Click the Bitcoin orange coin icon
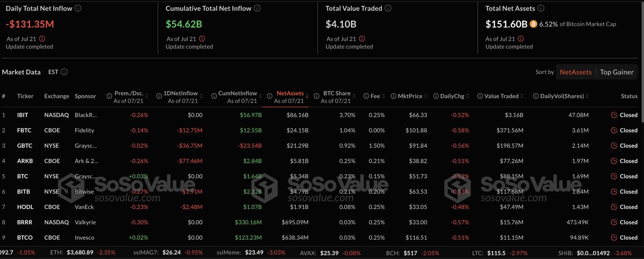The width and height of the screenshot is (644, 259). coord(533,24)
